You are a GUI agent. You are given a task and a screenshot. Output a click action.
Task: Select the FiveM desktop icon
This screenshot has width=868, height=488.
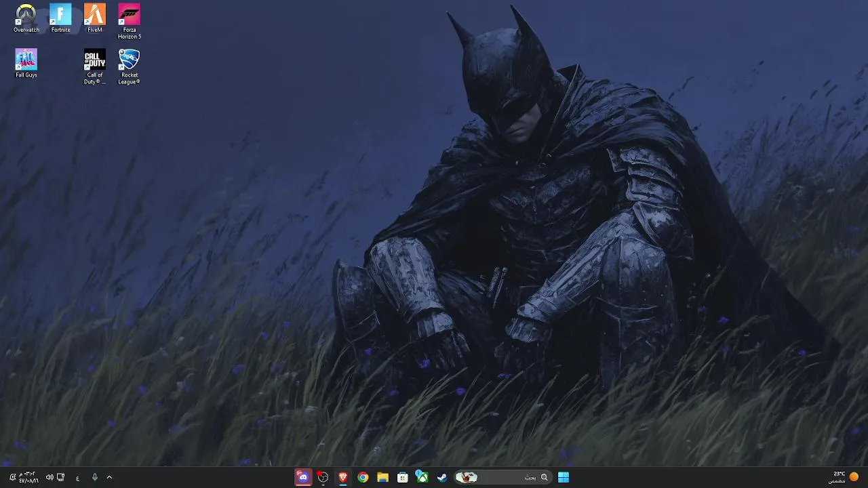[95, 18]
